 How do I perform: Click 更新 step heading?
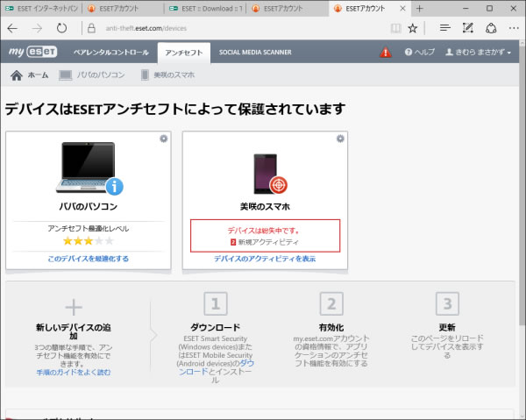click(447, 327)
